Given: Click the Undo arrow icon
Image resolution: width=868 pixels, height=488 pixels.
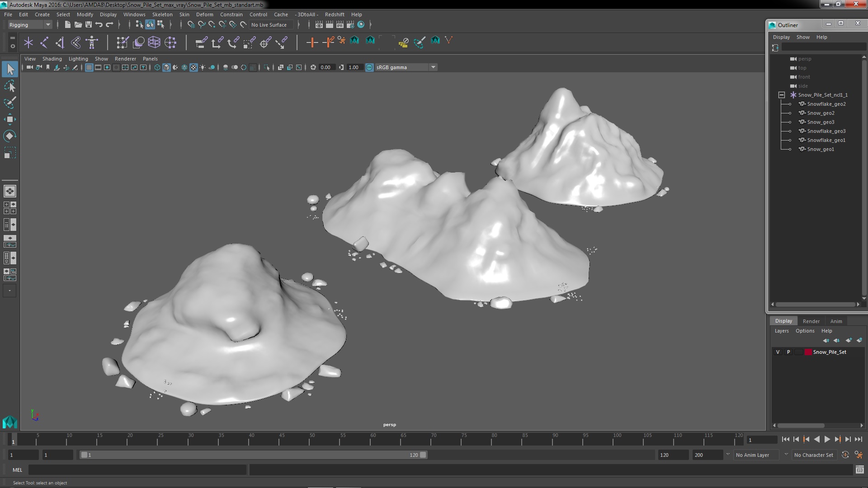Looking at the screenshot, I should click(x=99, y=24).
